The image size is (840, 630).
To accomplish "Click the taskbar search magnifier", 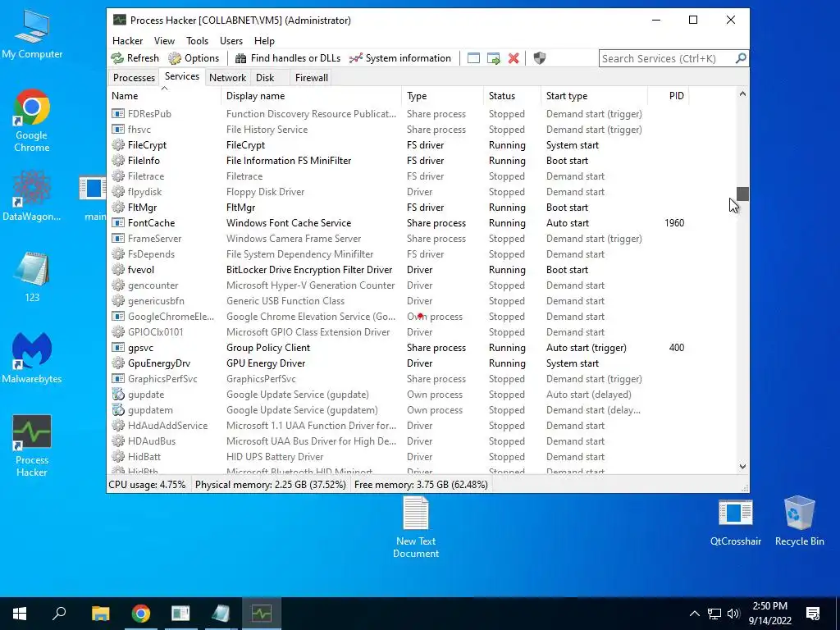I will tap(59, 614).
